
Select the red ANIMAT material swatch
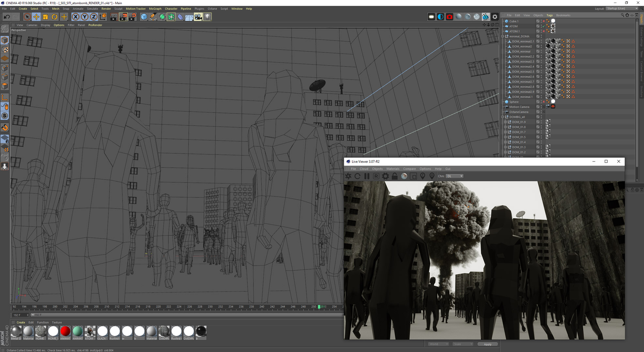click(x=65, y=331)
